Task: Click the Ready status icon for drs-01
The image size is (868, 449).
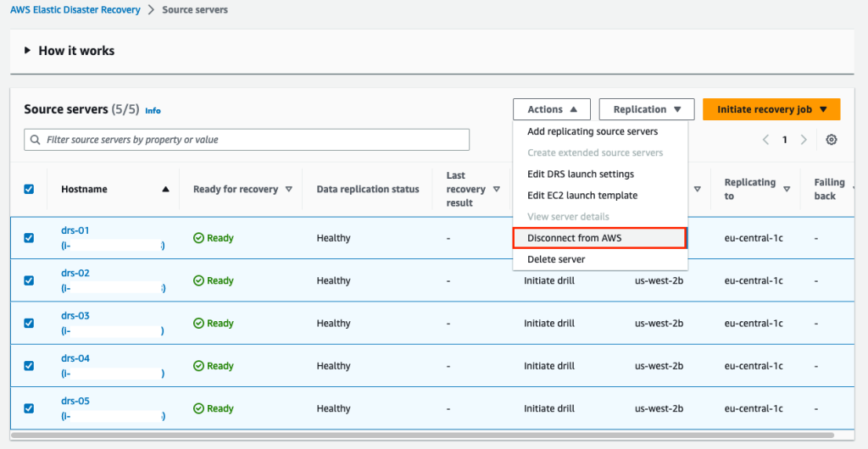Action: point(198,238)
